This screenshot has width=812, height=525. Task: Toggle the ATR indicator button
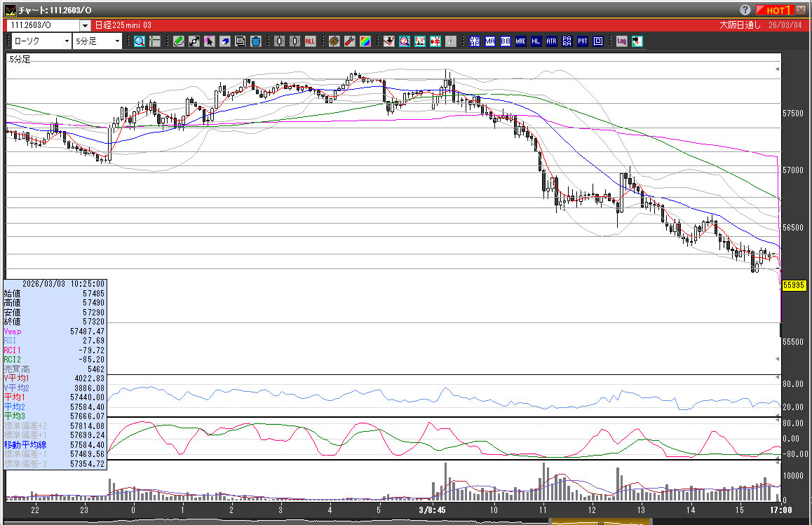pos(552,41)
